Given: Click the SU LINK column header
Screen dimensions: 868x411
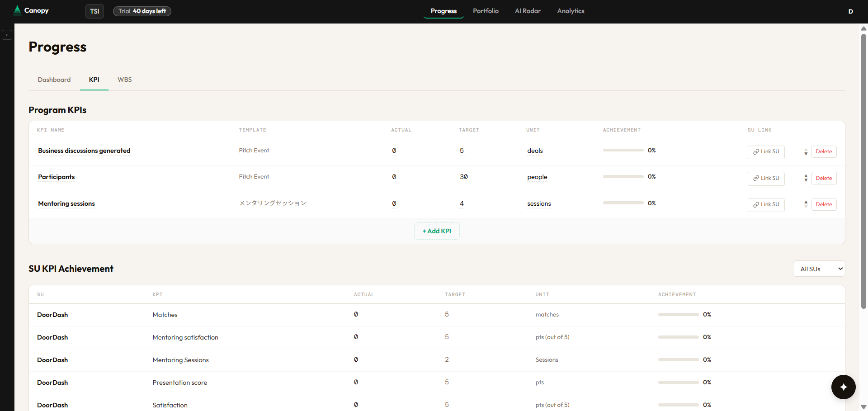Looking at the screenshot, I should coord(759,130).
